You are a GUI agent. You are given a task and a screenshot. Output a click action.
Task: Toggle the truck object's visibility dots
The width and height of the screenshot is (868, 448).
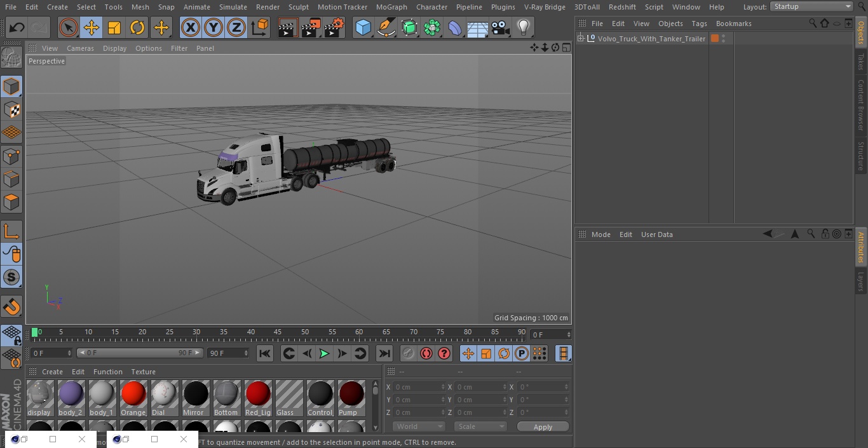(x=723, y=39)
